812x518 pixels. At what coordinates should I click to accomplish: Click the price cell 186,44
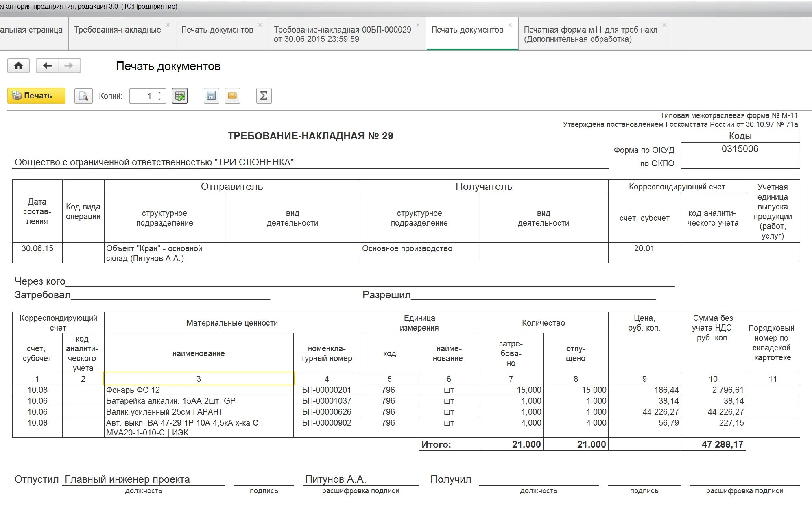pos(644,390)
